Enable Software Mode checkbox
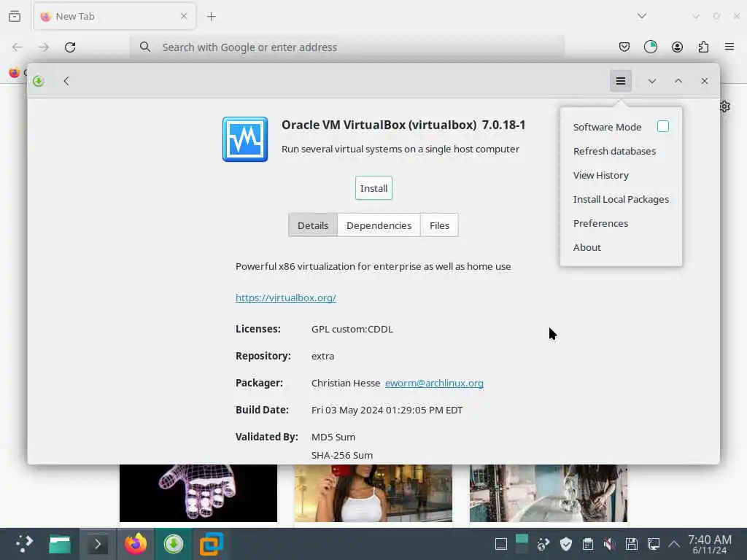747x560 pixels. point(662,126)
